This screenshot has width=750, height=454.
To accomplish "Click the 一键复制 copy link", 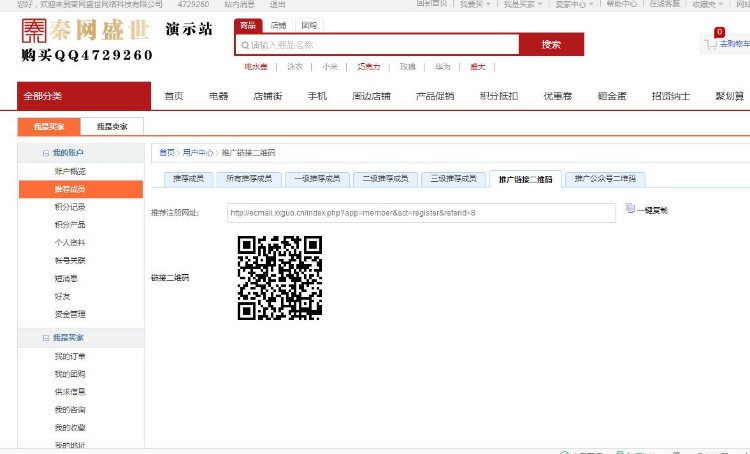I will 652,210.
